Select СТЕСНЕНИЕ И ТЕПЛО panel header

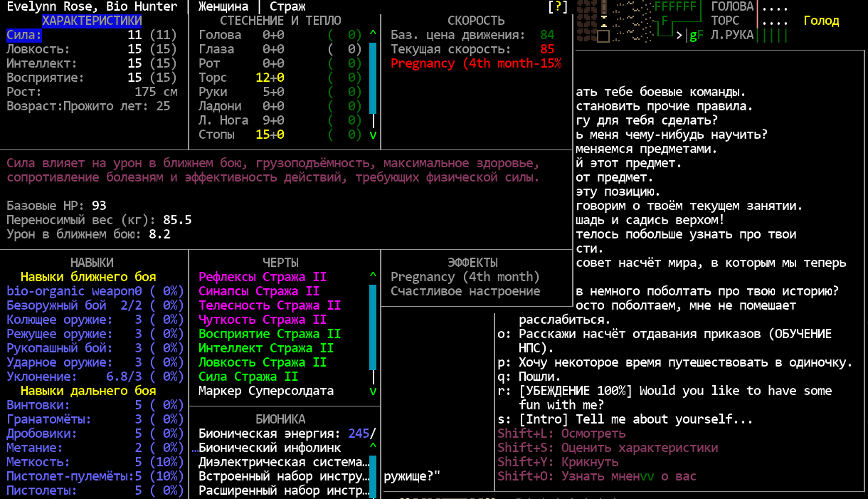pos(280,21)
